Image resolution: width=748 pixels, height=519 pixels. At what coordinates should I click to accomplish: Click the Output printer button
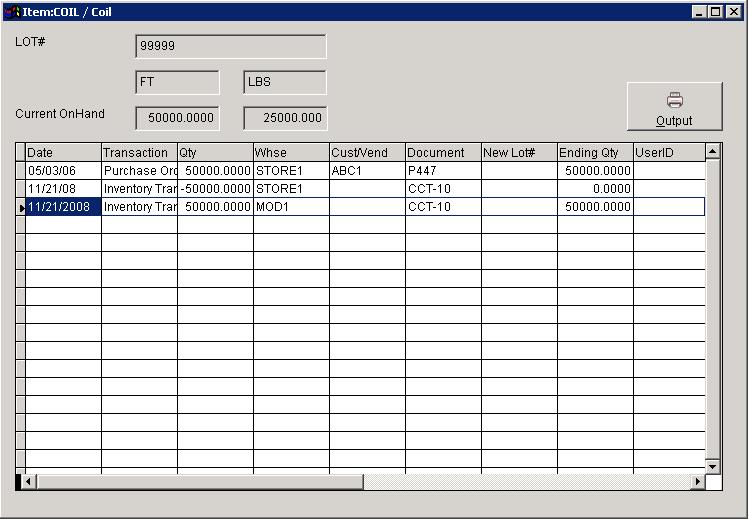click(674, 107)
